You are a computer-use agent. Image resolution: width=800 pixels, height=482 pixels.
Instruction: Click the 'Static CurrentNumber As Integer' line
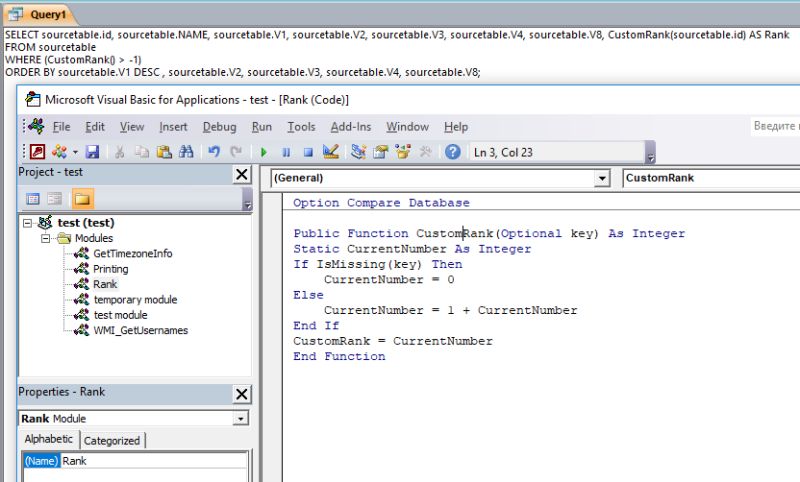412,249
